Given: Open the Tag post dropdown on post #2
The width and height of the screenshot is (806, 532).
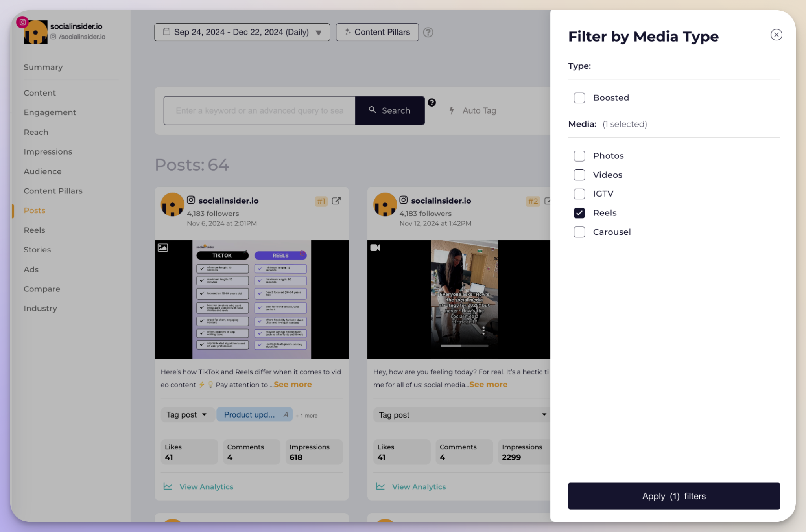Looking at the screenshot, I should point(462,415).
